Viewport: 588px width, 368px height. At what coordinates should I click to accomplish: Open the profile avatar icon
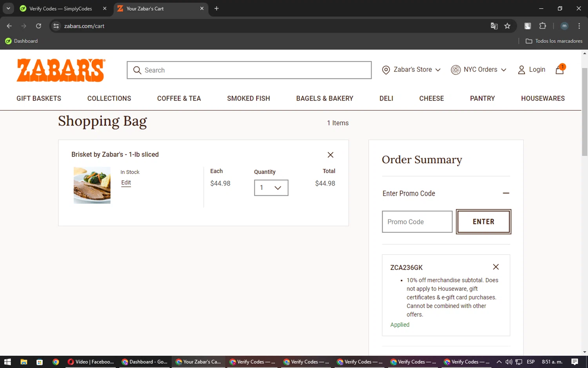pyautogui.click(x=564, y=26)
